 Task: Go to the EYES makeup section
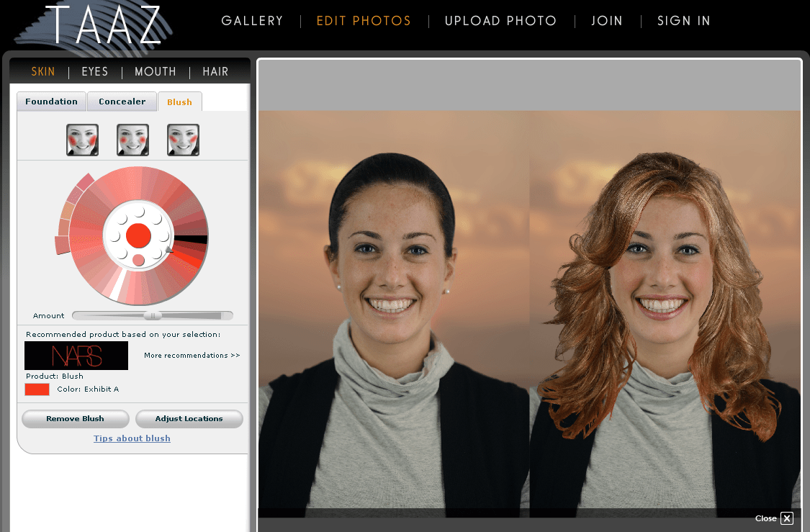94,71
